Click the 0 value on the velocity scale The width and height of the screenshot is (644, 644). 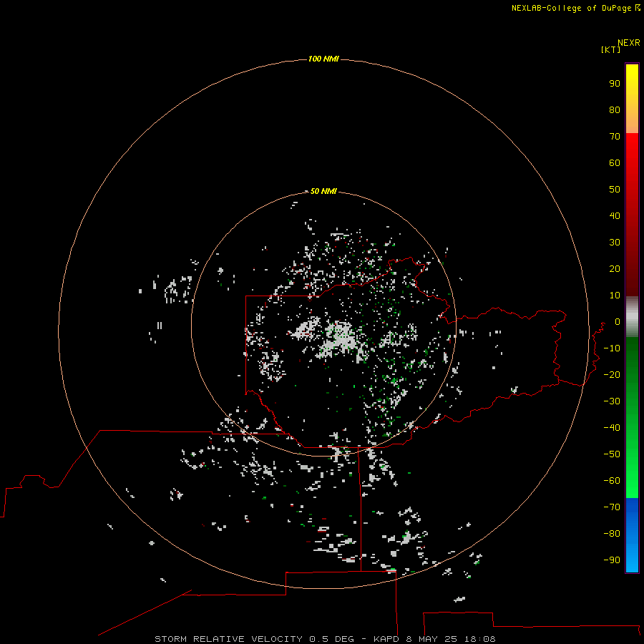(x=617, y=322)
